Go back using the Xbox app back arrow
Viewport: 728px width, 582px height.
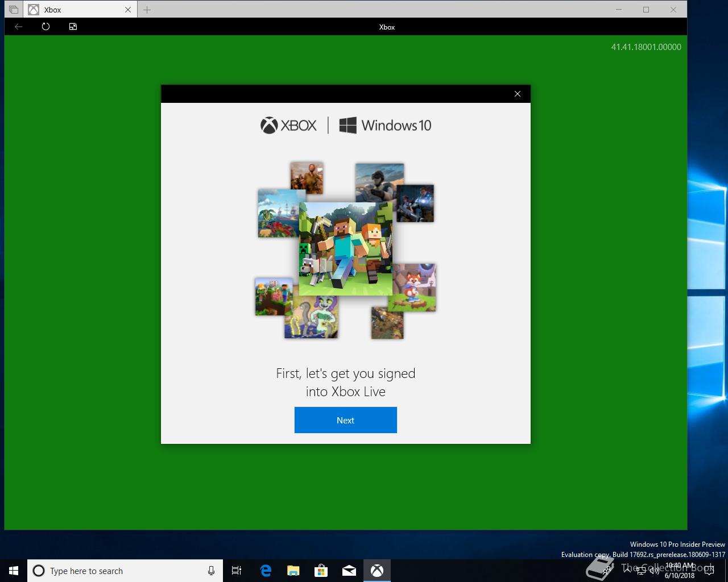(19, 27)
